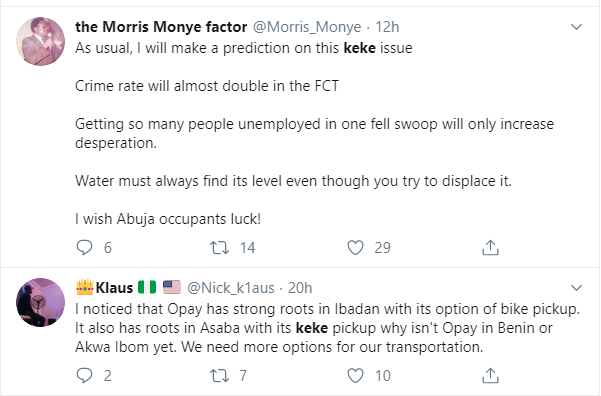The height and width of the screenshot is (396, 601).
Task: Open dropdown chevron on Morris Monye tweet
Action: pos(576,27)
